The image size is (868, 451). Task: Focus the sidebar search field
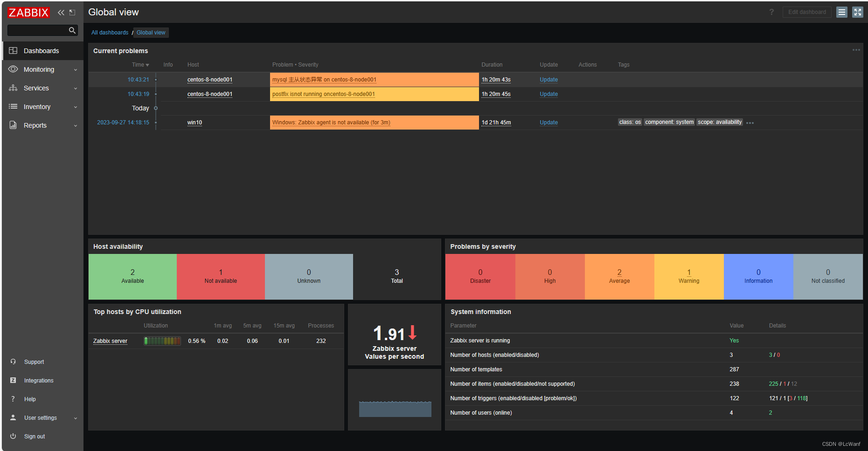tap(37, 30)
